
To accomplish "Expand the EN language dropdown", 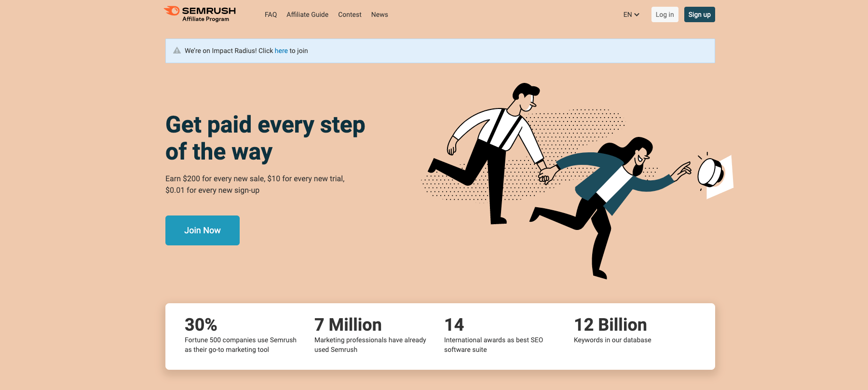I will click(x=631, y=14).
